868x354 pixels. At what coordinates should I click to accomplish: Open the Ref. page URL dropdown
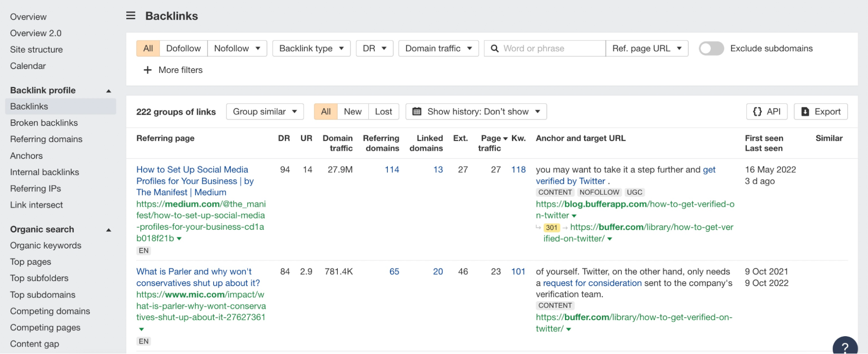pyautogui.click(x=647, y=49)
